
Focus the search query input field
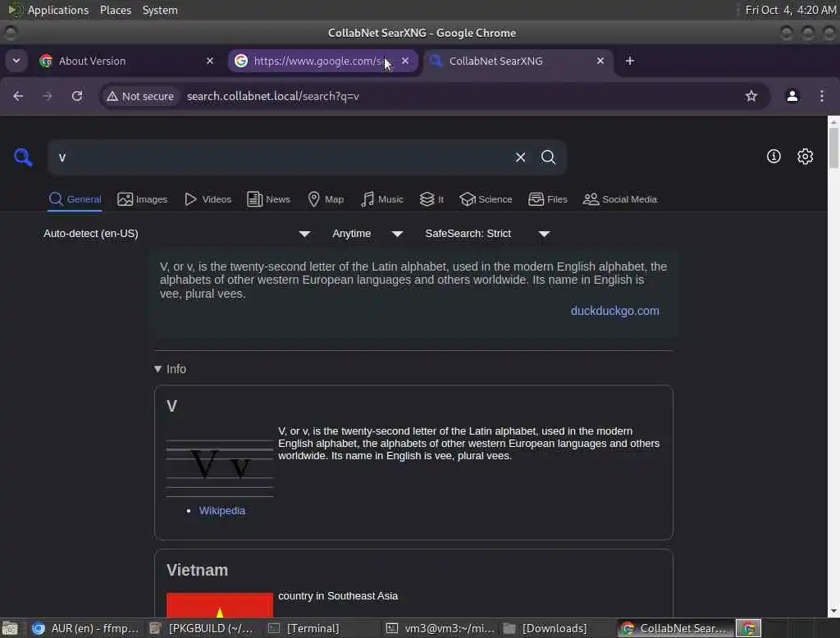281,157
